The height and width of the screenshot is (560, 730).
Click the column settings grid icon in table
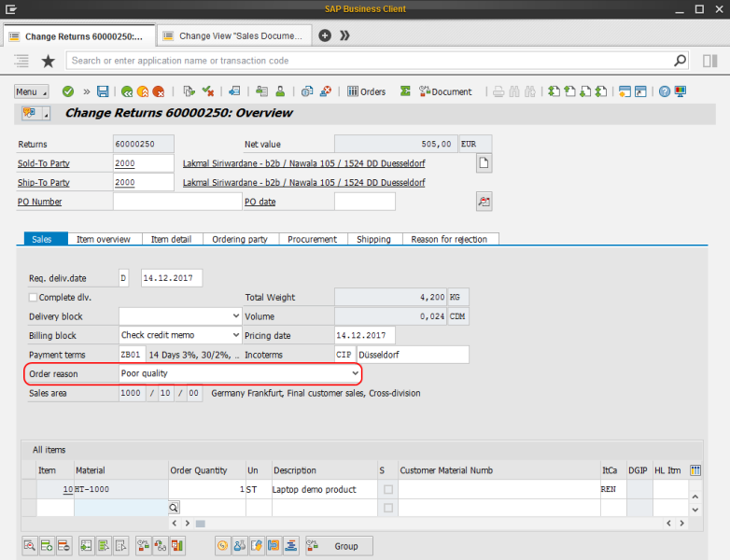695,470
